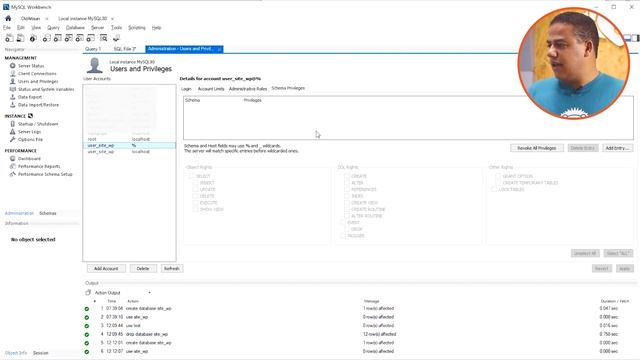
Task: Search table data toolbar icon
Action: [104, 38]
